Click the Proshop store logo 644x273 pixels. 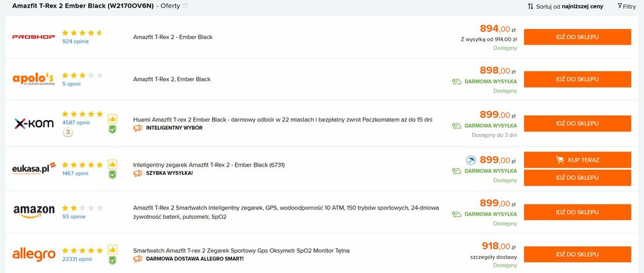[34, 37]
